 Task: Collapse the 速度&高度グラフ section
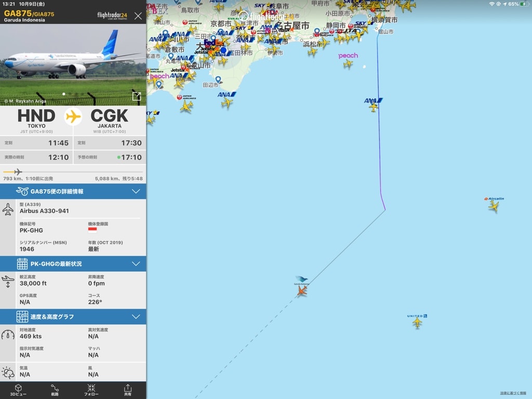pos(136,316)
